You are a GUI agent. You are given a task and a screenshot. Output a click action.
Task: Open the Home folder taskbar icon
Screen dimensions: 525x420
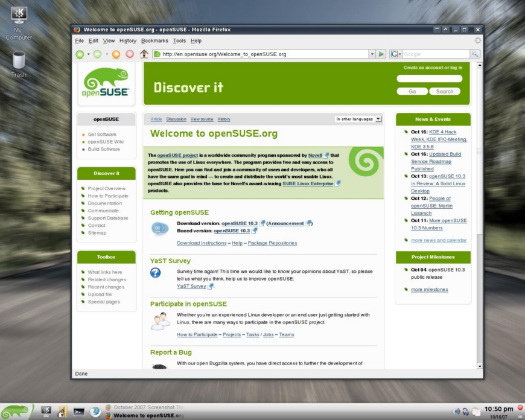point(62,412)
